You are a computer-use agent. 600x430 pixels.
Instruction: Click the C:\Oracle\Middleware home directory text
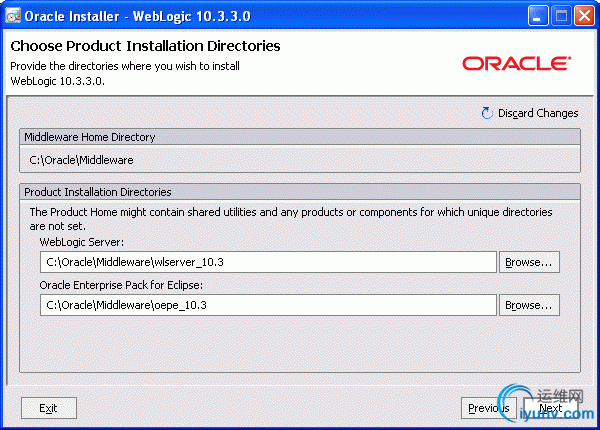81,160
